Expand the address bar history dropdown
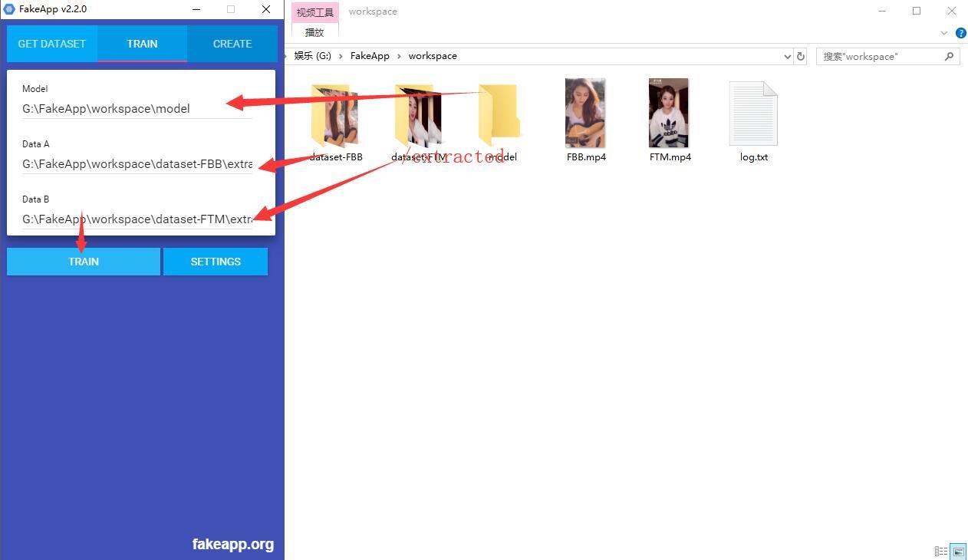This screenshot has height=560, width=968. click(x=787, y=57)
